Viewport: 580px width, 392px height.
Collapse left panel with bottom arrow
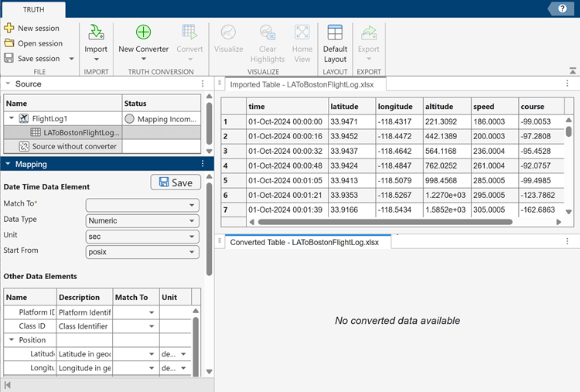pyautogui.click(x=7, y=385)
